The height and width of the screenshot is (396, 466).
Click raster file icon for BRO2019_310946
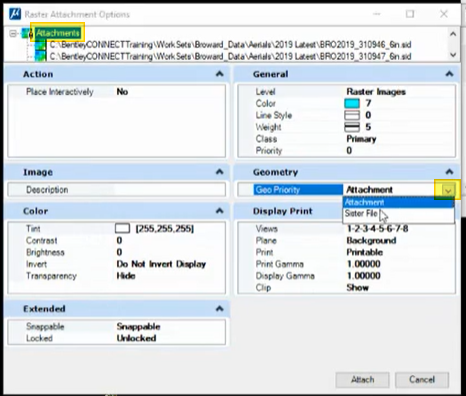coord(41,45)
